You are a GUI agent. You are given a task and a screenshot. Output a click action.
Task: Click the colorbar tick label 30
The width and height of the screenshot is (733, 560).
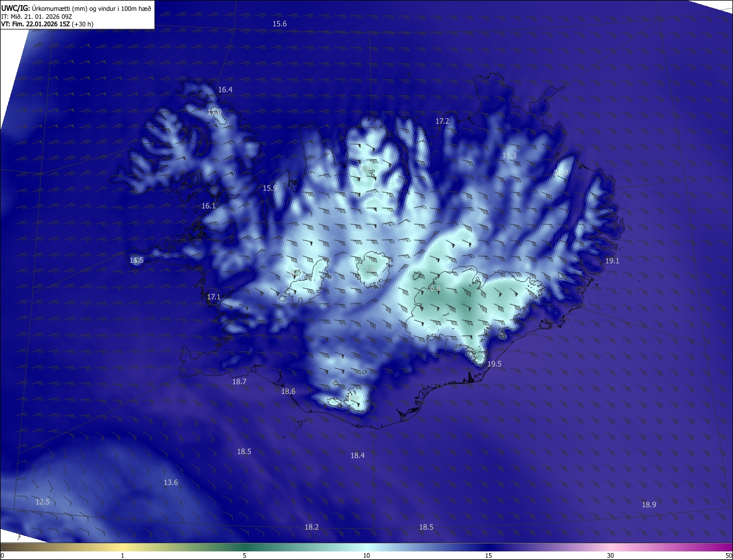coord(610,555)
